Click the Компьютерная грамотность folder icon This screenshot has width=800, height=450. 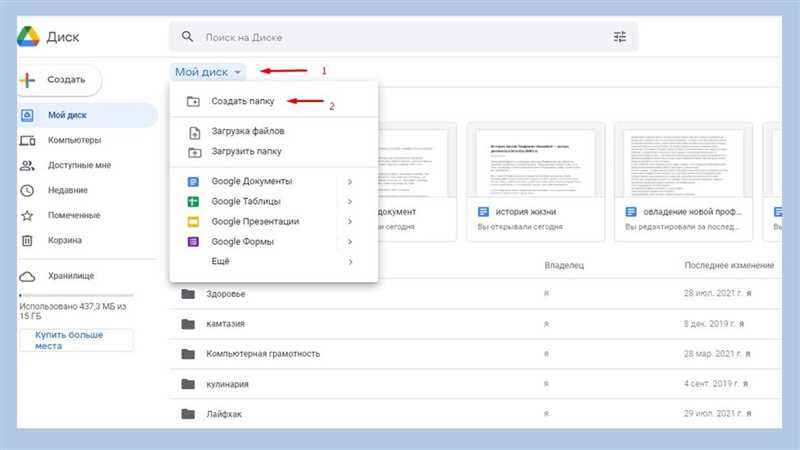[x=188, y=354]
